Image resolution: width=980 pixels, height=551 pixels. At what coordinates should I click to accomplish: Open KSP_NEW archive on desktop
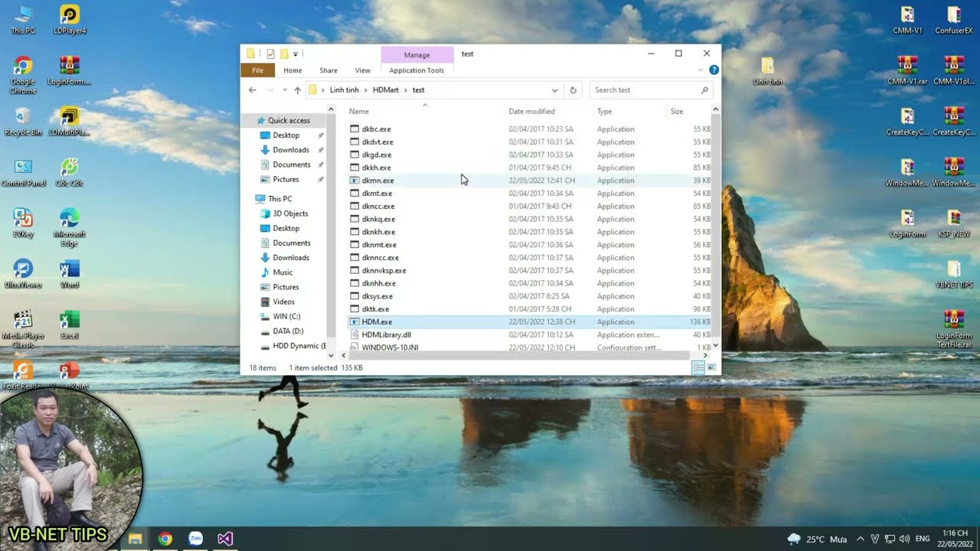pyautogui.click(x=954, y=223)
